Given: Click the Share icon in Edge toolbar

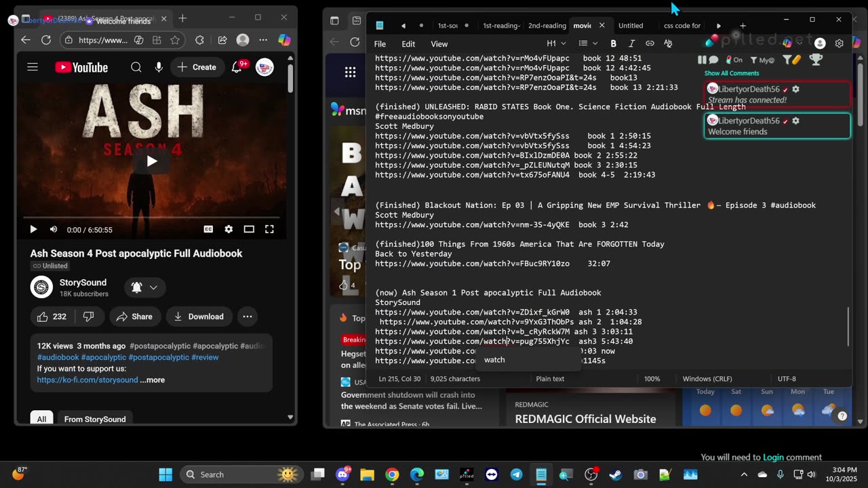Looking at the screenshot, I should pos(222,40).
